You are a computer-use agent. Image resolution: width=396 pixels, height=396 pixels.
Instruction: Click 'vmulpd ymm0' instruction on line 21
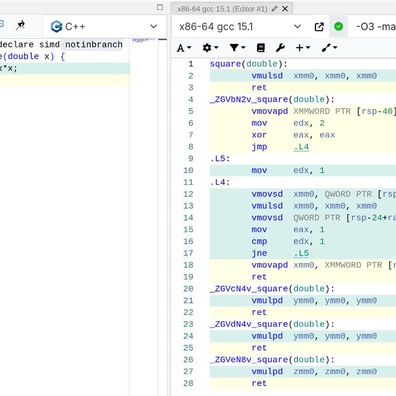point(314,300)
